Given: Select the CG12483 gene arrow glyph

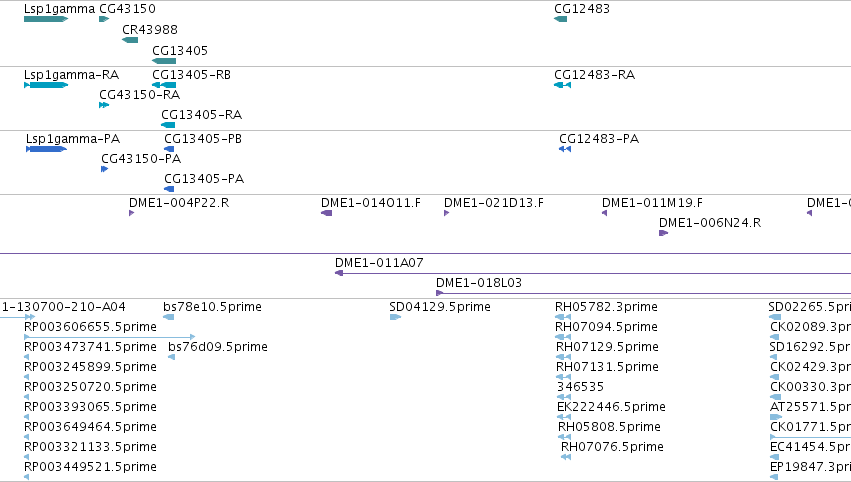Looking at the screenshot, I should (560, 19).
